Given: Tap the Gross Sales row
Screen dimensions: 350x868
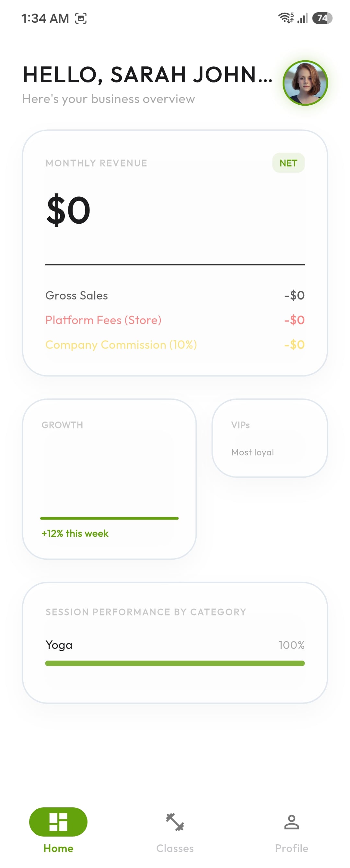Looking at the screenshot, I should 175,295.
